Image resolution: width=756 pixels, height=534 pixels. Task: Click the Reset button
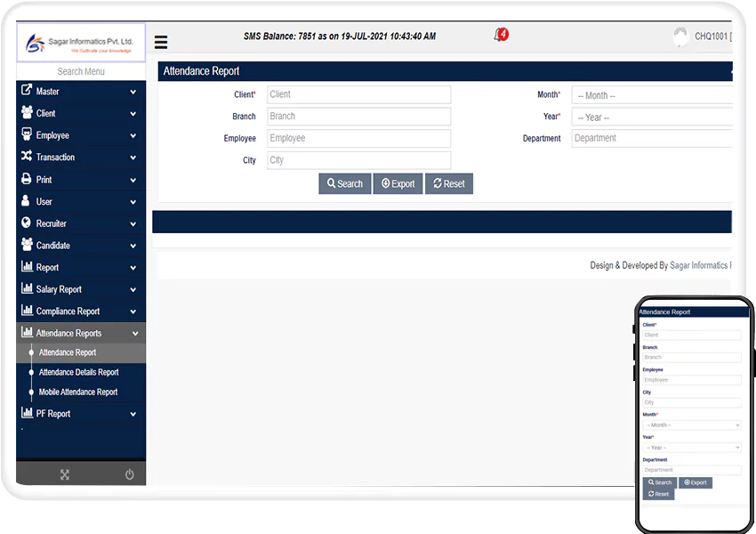click(x=449, y=184)
